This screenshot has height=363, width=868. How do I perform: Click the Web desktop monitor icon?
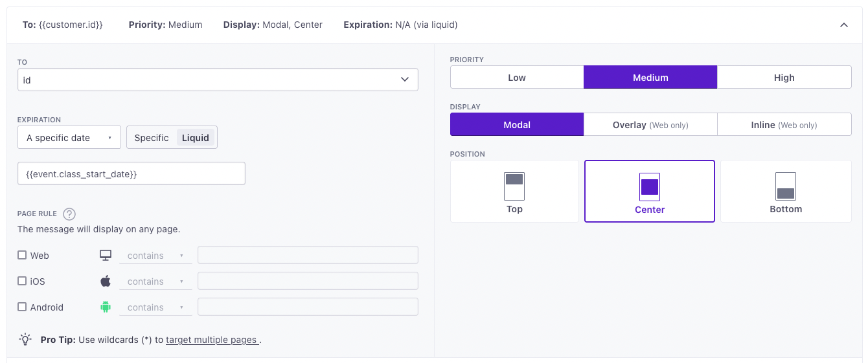pyautogui.click(x=106, y=256)
